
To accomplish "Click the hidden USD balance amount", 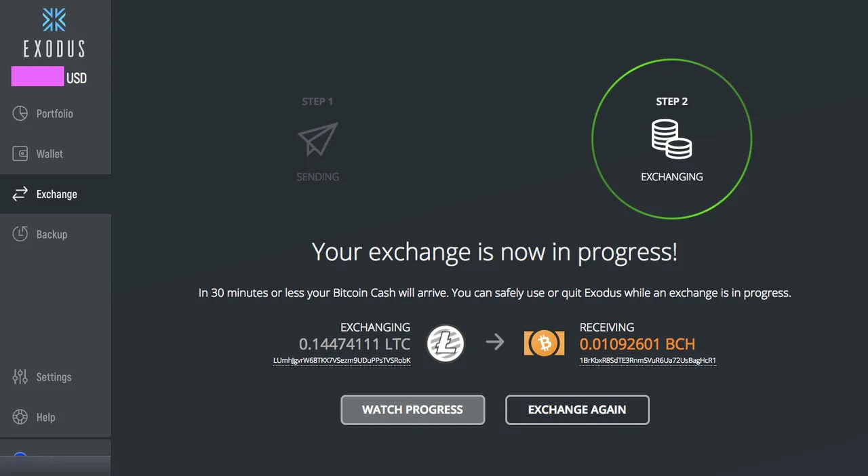I will [37, 77].
